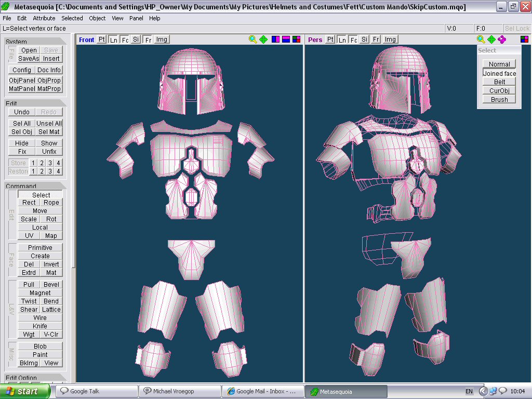Open the ObjPanel

[x=22, y=81]
